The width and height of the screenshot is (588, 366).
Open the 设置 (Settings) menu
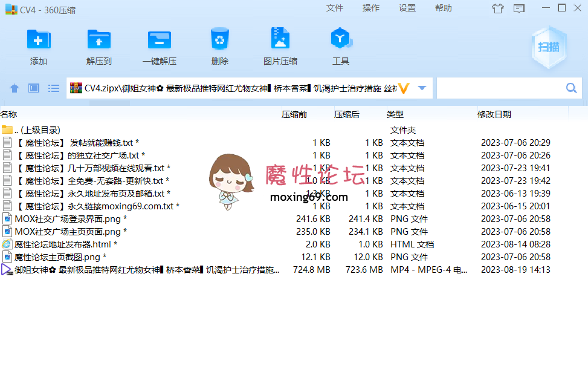[x=407, y=8]
